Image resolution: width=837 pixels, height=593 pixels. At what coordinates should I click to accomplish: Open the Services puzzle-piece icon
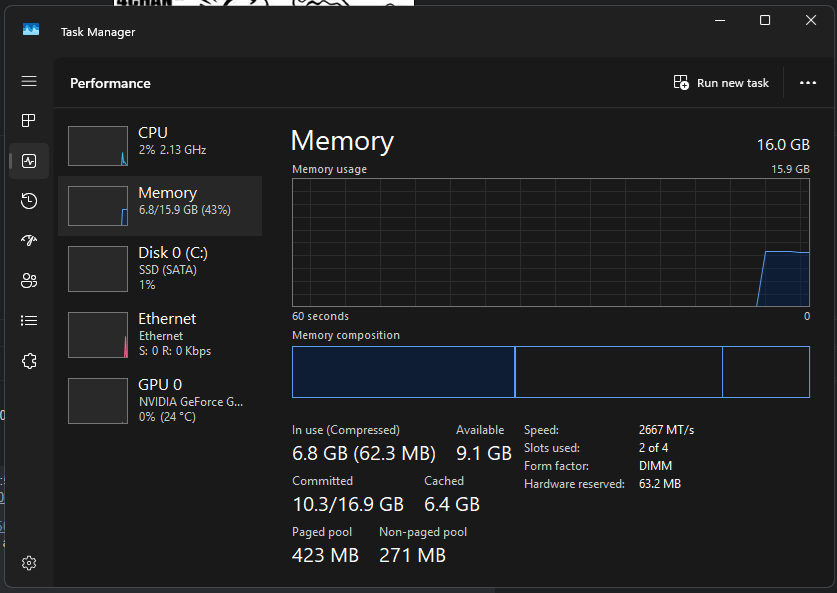tap(29, 361)
